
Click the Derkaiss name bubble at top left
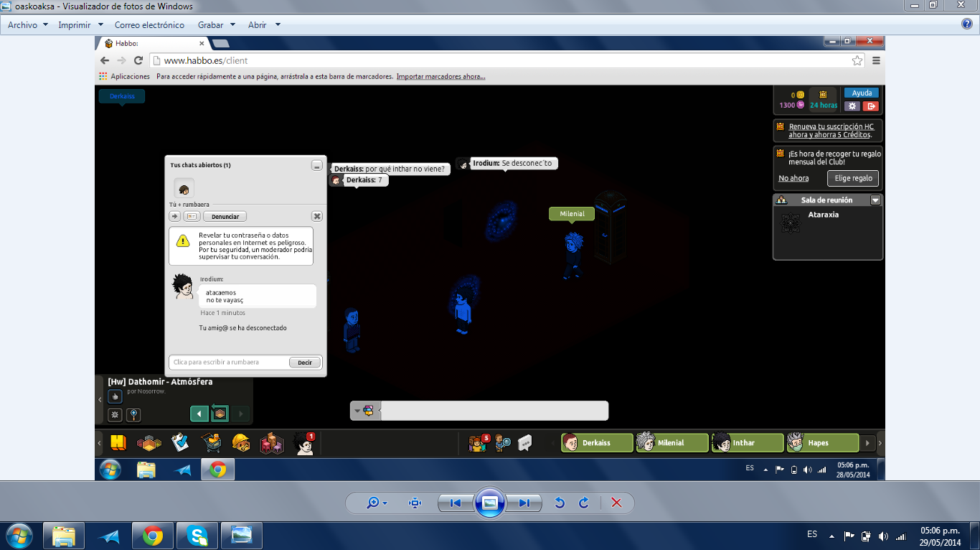[122, 95]
